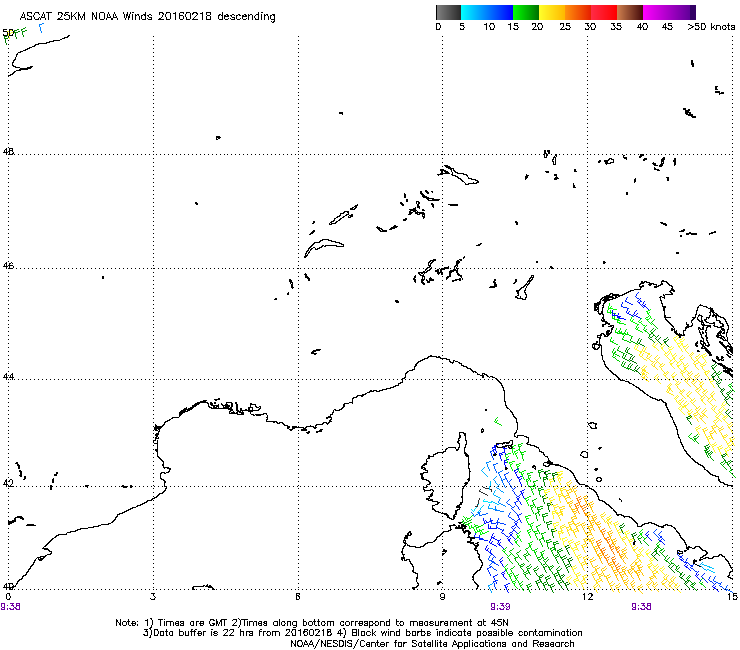Pick the magenta 40-45 knots legend swatch
The height and width of the screenshot is (650, 740).
pyautogui.click(x=656, y=12)
